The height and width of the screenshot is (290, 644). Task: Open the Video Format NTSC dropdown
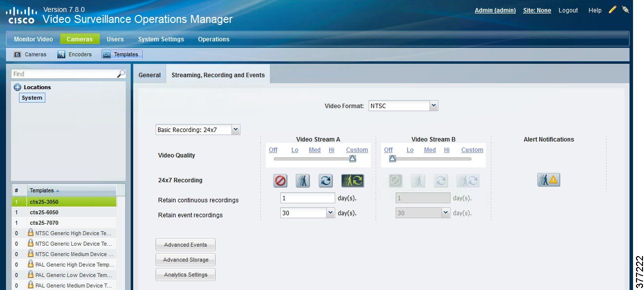point(433,106)
